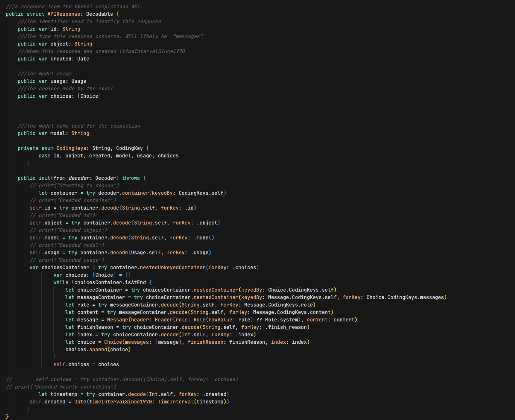Click the 'let content = try messageContainer.decode' line
The height and width of the screenshot is (420, 515).
[200, 312]
